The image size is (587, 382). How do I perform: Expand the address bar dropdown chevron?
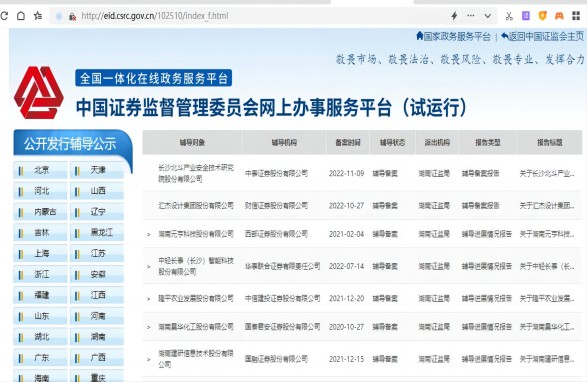(487, 16)
